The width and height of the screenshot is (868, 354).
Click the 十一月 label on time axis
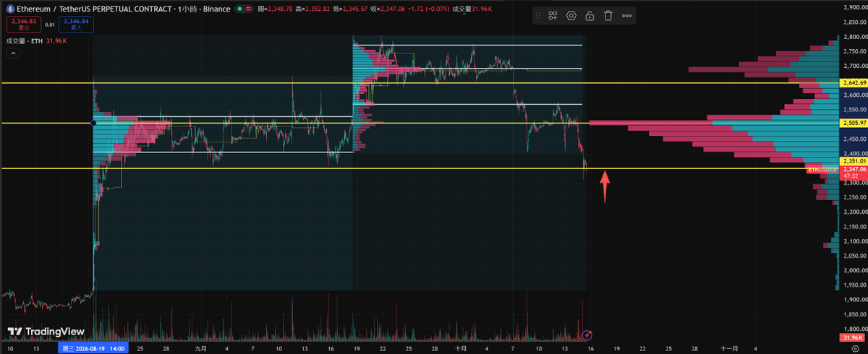tap(730, 347)
